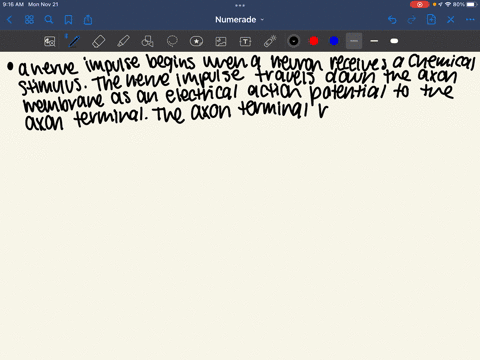480x360 pixels.
Task: Select the Lasso tool
Action: click(172, 41)
